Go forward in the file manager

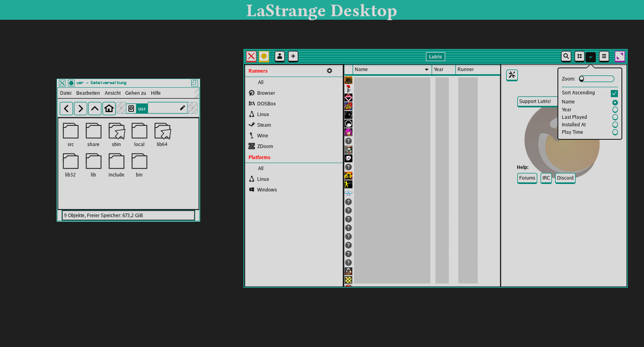[81, 109]
